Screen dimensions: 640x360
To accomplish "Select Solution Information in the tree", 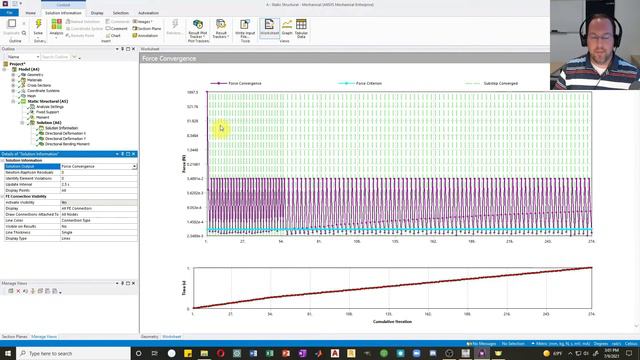I will 61,128.
